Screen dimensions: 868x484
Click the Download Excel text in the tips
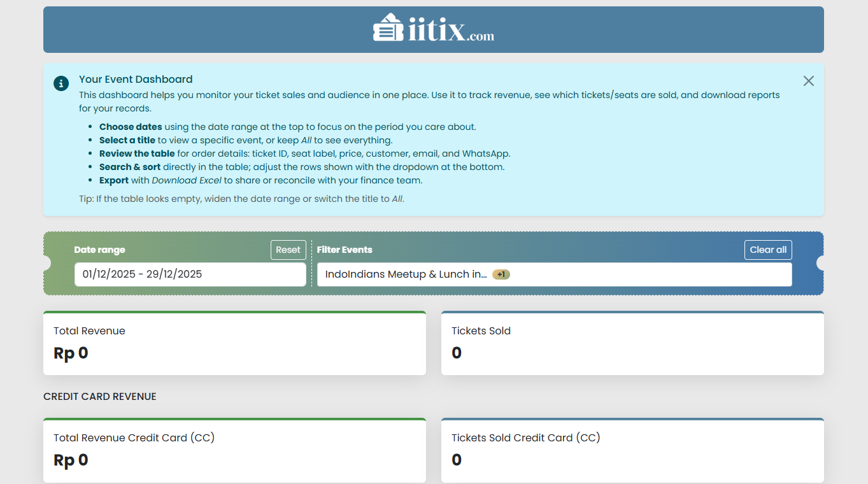coord(186,180)
